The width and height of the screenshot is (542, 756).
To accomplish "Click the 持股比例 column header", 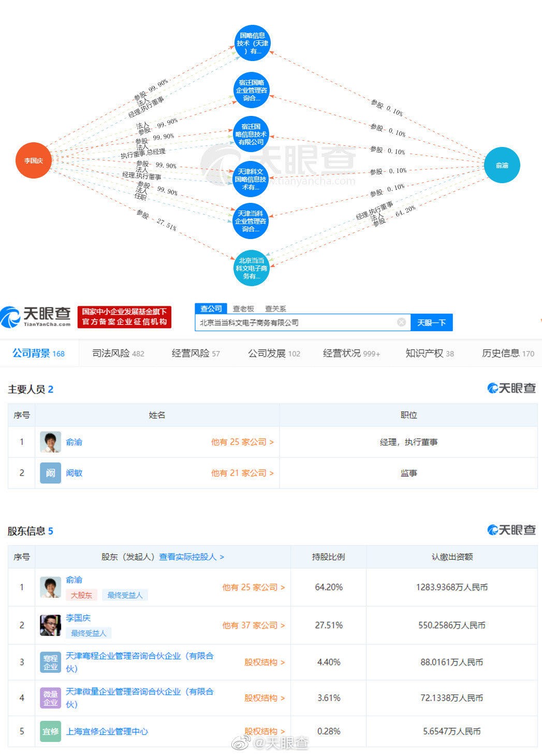I will click(329, 557).
